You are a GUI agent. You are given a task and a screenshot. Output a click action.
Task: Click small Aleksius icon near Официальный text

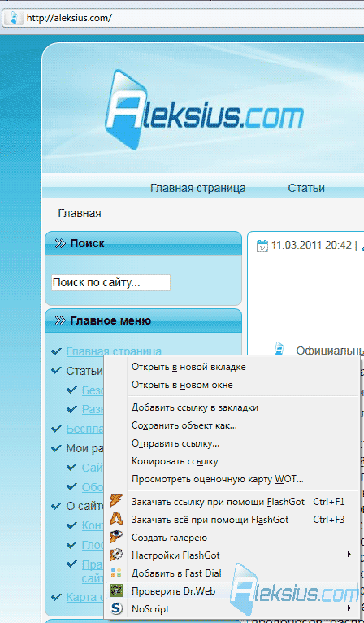point(279,350)
